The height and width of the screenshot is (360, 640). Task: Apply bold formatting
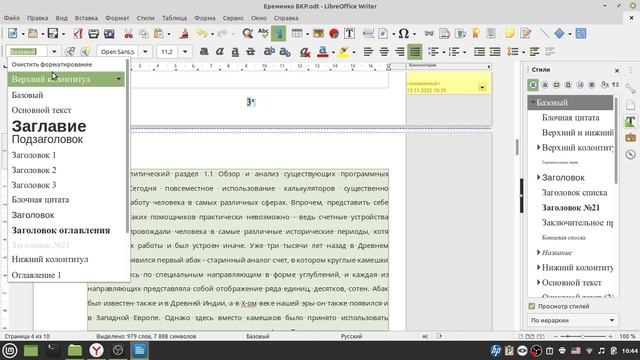[x=204, y=51]
